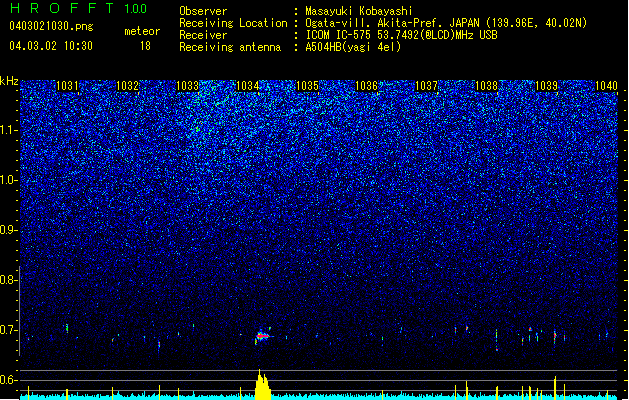Screen dimensions: 629x400
Task: Click the 1.1 kHz frequency label
Action: [9, 130]
